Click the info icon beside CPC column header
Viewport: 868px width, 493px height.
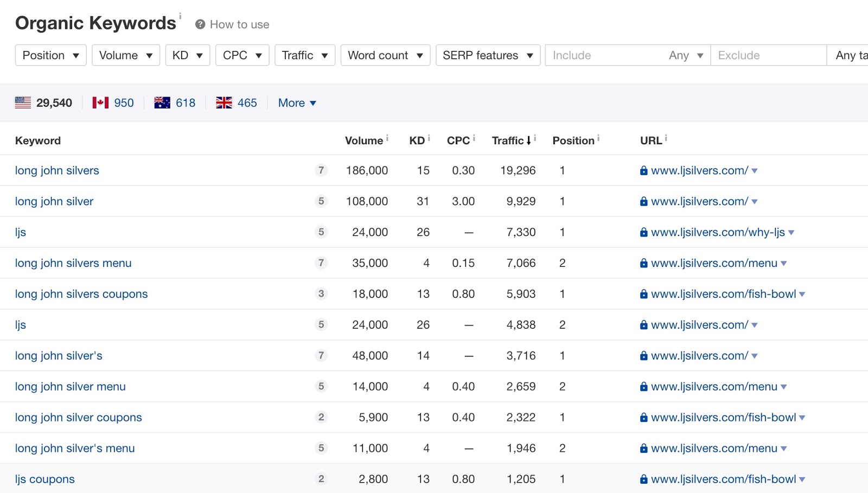click(x=474, y=138)
